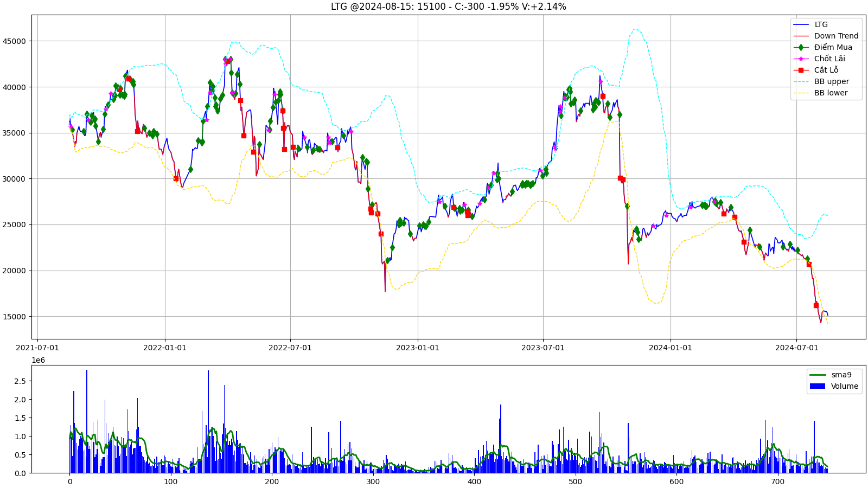
Task: Click the 200 volume x-axis label
Action: (272, 481)
